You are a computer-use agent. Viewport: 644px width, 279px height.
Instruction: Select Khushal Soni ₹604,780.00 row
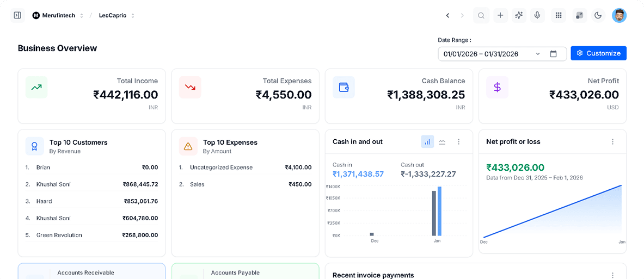[91, 218]
